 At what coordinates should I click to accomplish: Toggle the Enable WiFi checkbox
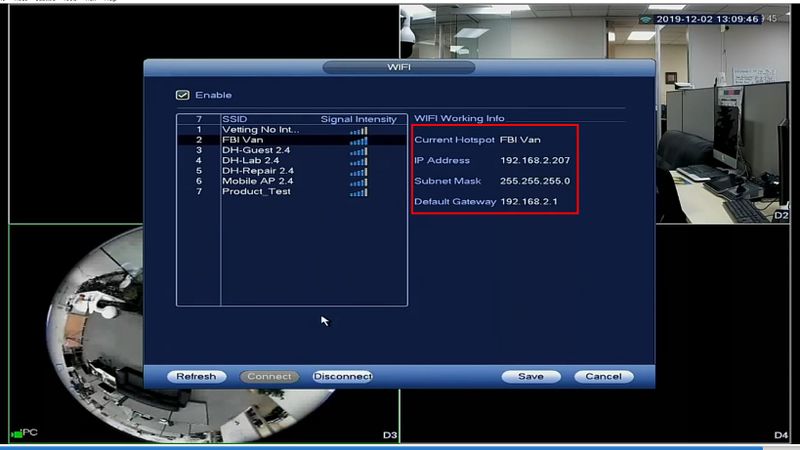[x=183, y=95]
